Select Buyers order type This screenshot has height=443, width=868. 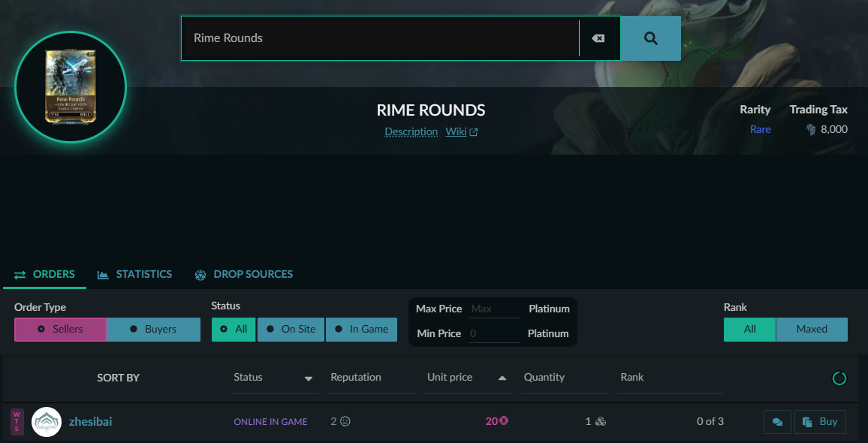pyautogui.click(x=153, y=330)
